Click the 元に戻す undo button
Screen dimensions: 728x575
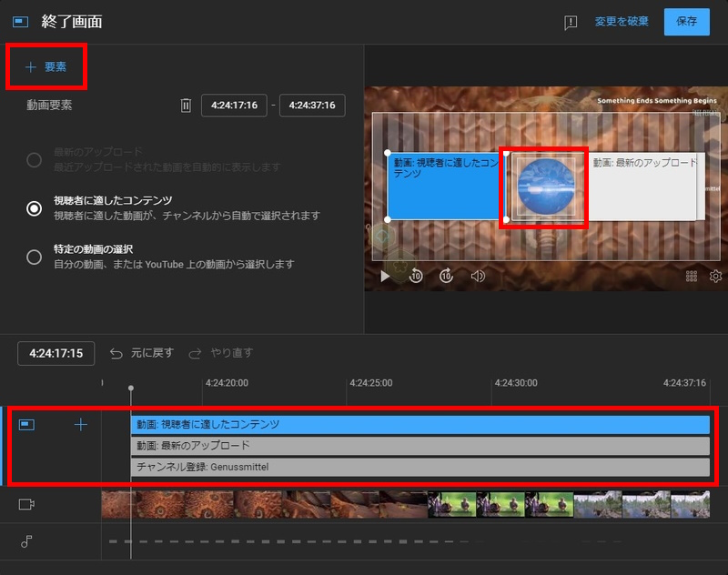pyautogui.click(x=142, y=353)
